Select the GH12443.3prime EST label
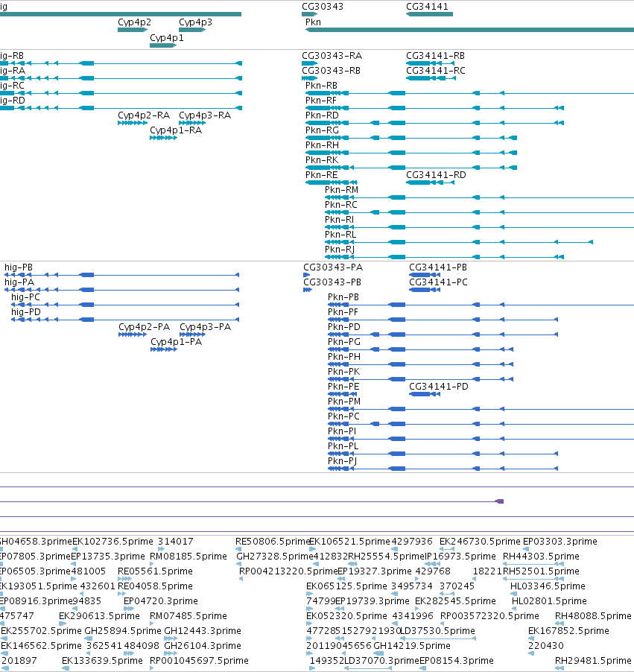The width and height of the screenshot is (634, 672). click(x=203, y=631)
